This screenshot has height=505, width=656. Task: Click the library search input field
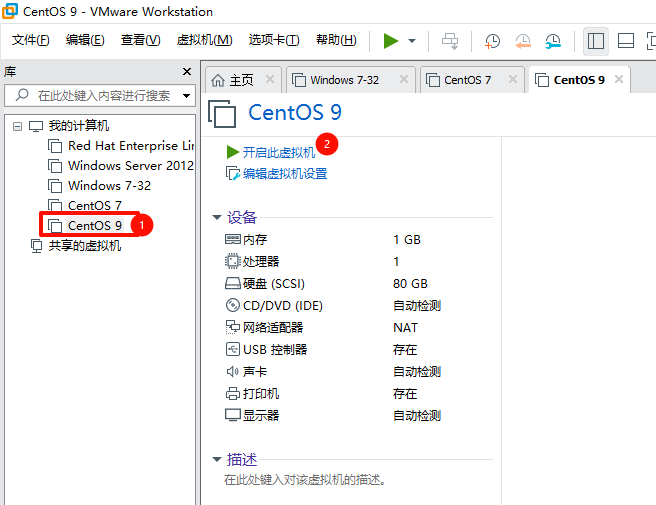coord(100,96)
